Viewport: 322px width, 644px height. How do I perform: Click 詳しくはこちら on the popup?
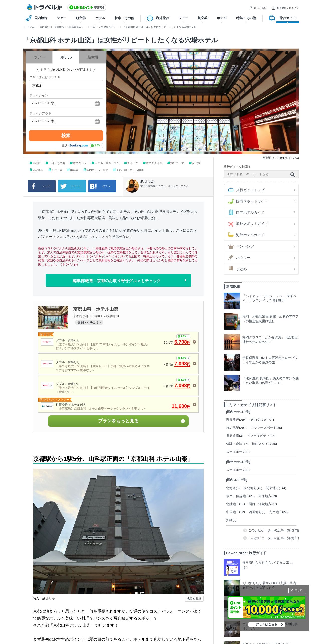(x=267, y=624)
